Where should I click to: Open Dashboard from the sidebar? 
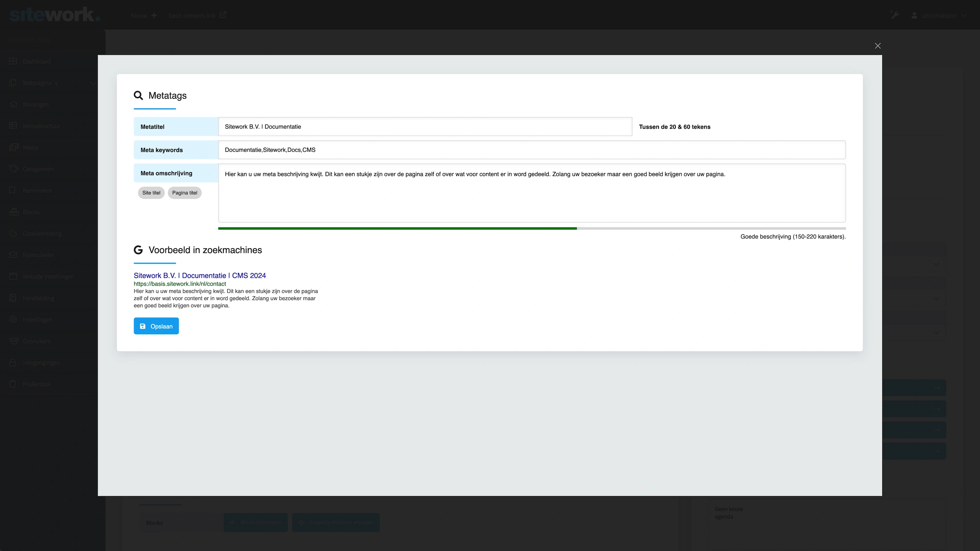click(x=36, y=62)
